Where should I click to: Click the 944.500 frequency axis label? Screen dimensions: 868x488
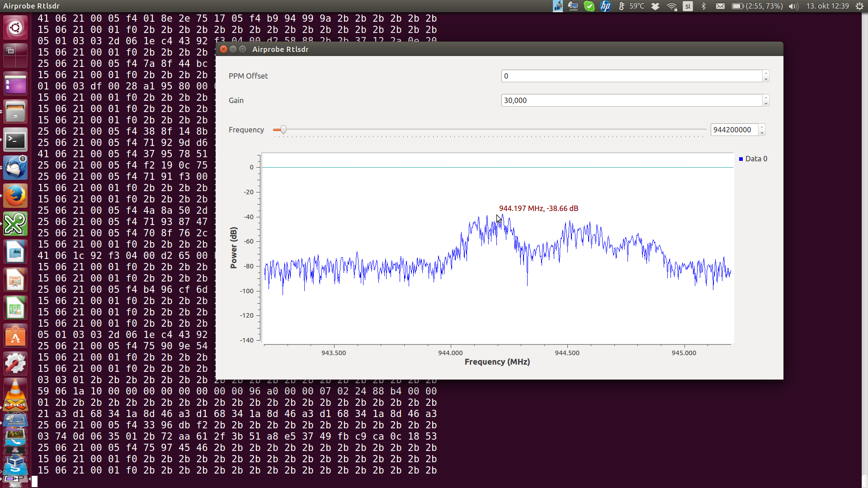[567, 353]
